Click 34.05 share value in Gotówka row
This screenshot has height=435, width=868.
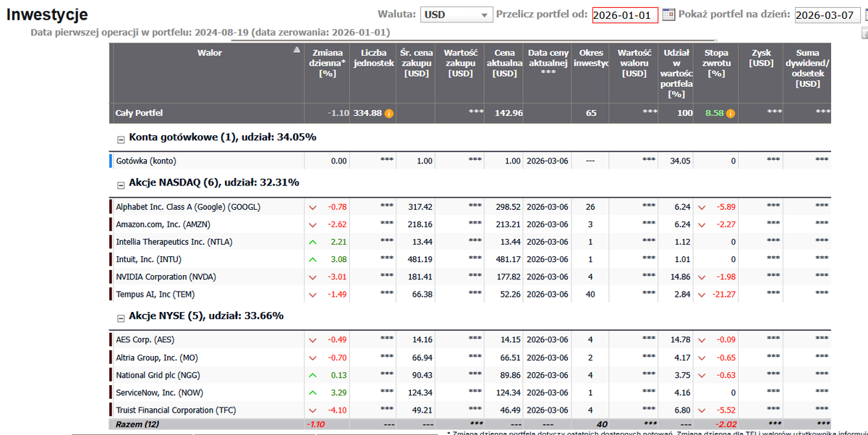pos(681,161)
